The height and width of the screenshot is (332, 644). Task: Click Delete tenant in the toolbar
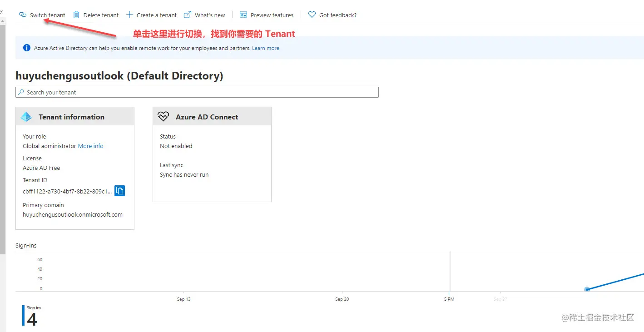click(96, 15)
